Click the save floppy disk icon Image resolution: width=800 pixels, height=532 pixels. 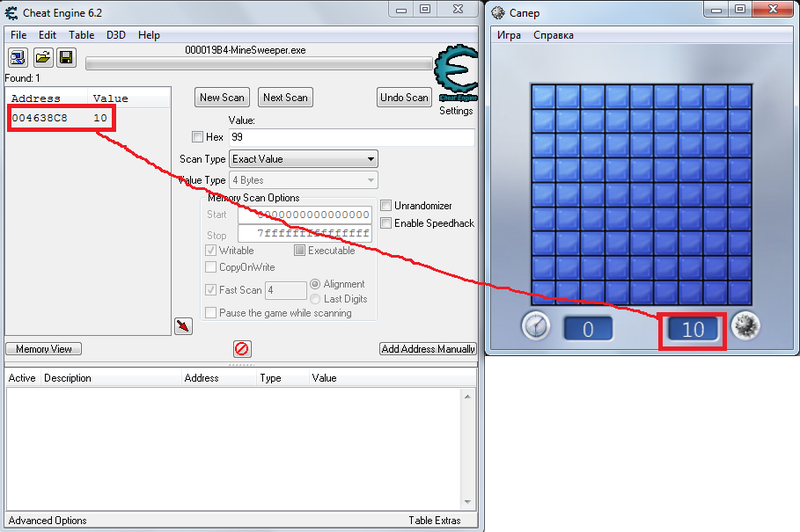pos(66,58)
